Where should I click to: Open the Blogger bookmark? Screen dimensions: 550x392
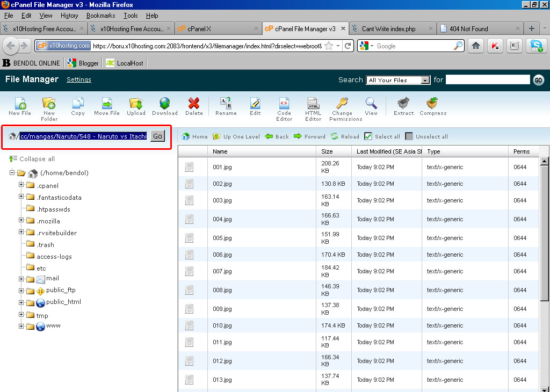coord(83,63)
